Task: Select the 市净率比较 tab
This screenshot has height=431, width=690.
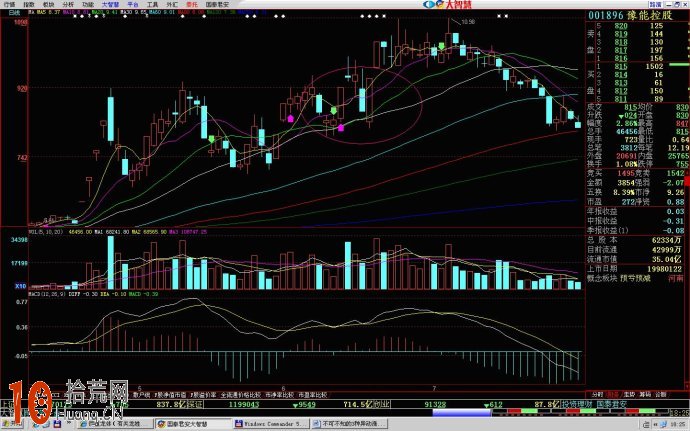Action: pos(279,395)
